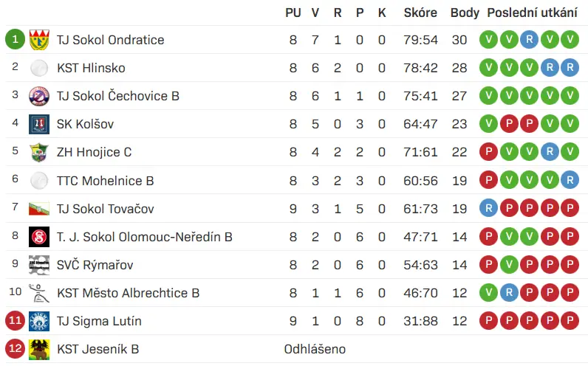This screenshot has height=366, width=588.
Task: Click TJ Sokol Tovačov flag logo
Action: [39, 209]
